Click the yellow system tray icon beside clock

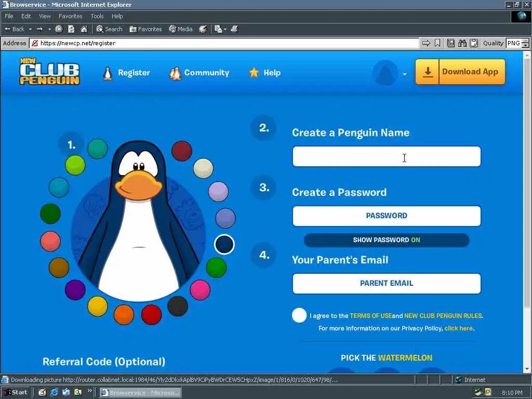pos(488,392)
